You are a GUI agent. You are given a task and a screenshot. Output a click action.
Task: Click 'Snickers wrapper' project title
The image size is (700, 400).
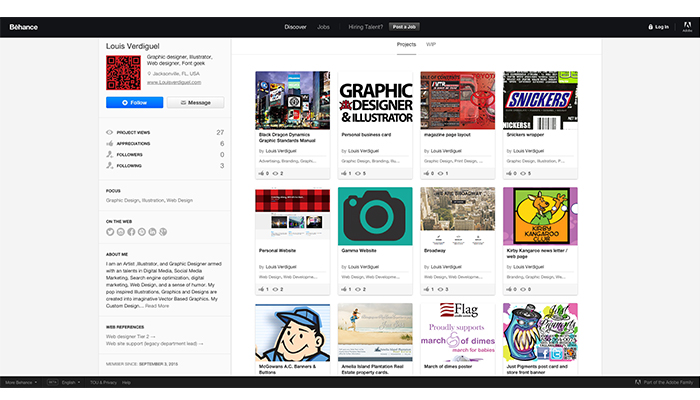(x=525, y=135)
